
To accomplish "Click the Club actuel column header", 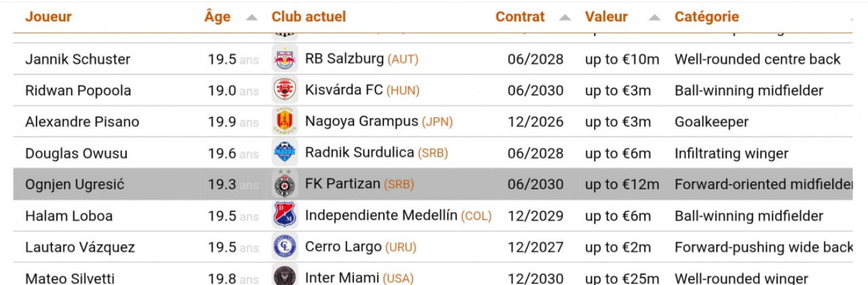I will click(x=309, y=17).
